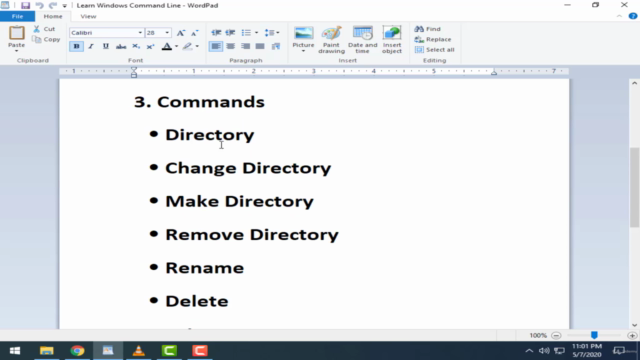Shrink font size with the smaller A icon
The height and width of the screenshot is (360, 640).
click(195, 33)
